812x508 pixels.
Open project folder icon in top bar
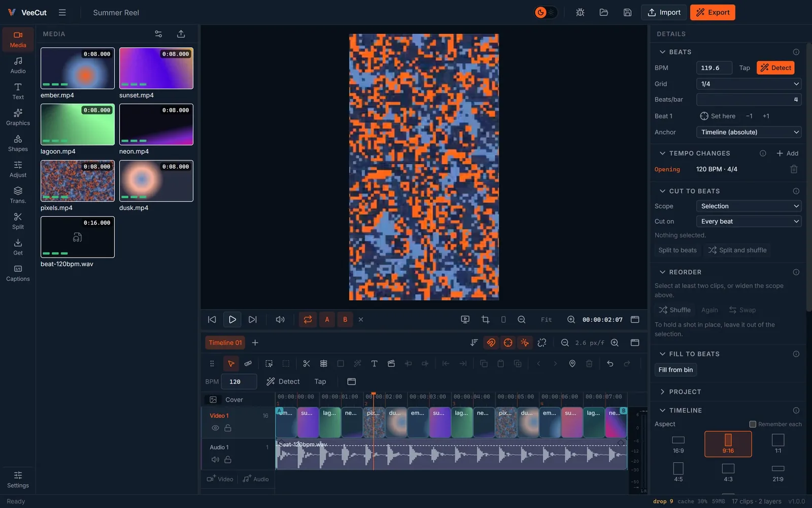click(x=604, y=13)
